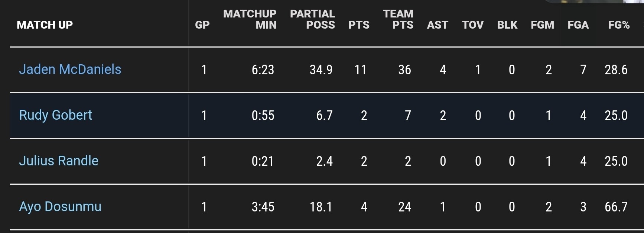Viewport: 644px width, 233px height.
Task: Click Rudy Gobert's 25.0 FG% cell
Action: 616,115
